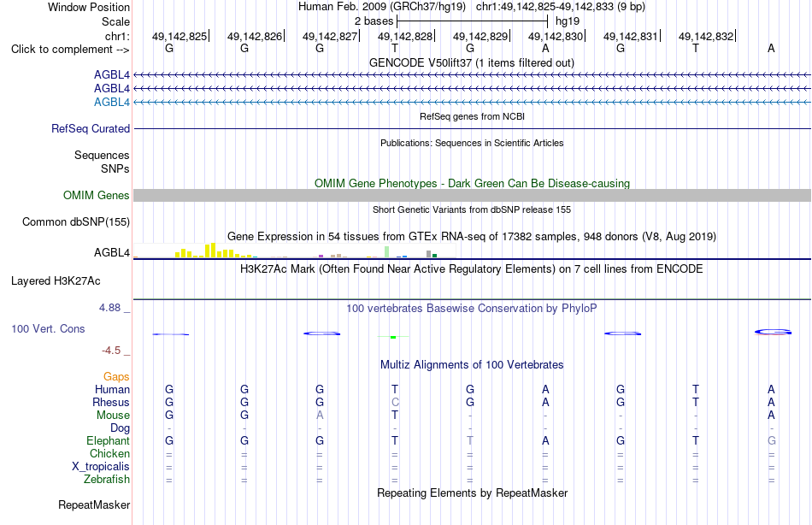Click the Layered H3K27Ac track label

tap(56, 281)
